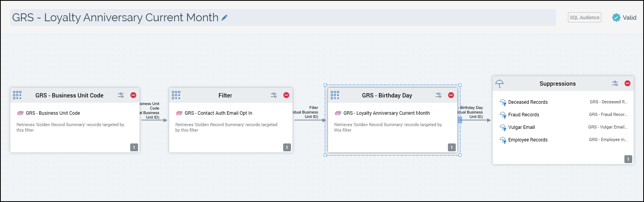This screenshot has height=202, width=644.
Task: Remove the GRS - Business Unit Code block
Action: (133, 95)
